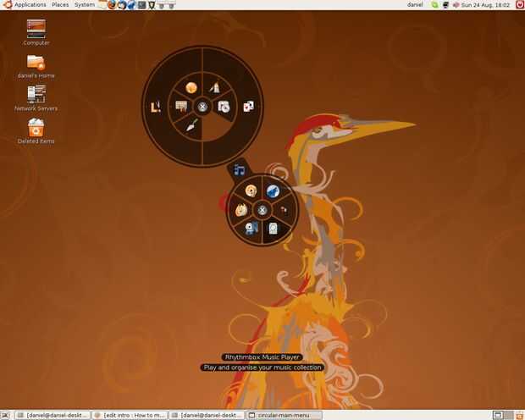
Task: Open the Places menu
Action: pos(60,5)
